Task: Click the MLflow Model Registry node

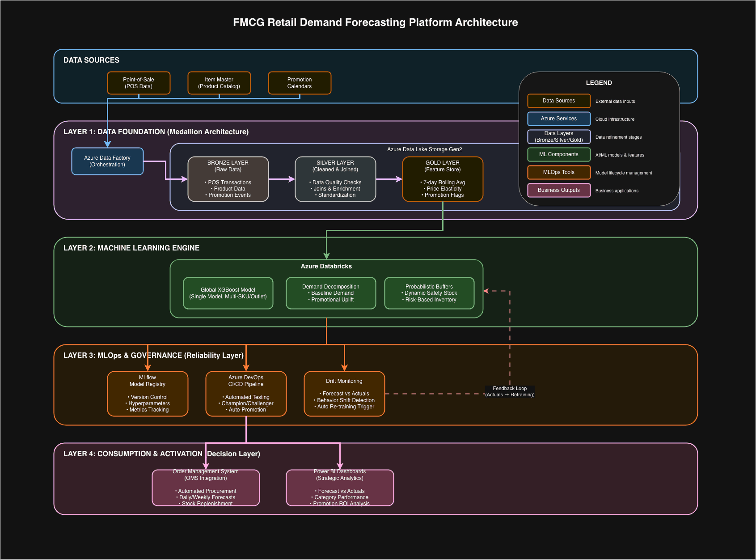Action: (148, 394)
